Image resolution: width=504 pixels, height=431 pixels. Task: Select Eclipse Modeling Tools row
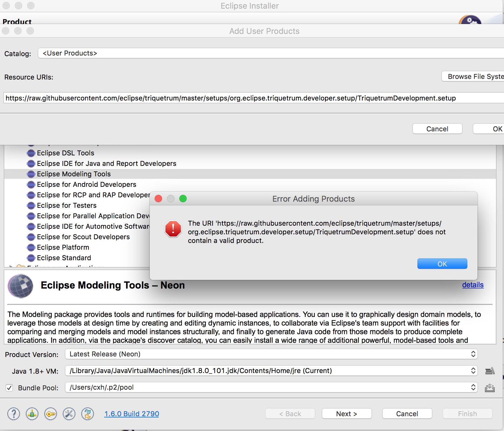(x=250, y=174)
